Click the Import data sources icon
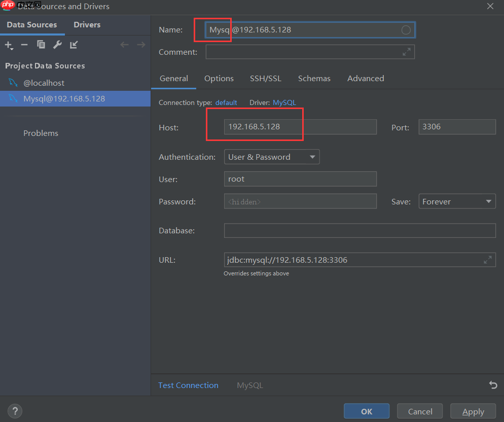504x422 pixels. coord(73,45)
